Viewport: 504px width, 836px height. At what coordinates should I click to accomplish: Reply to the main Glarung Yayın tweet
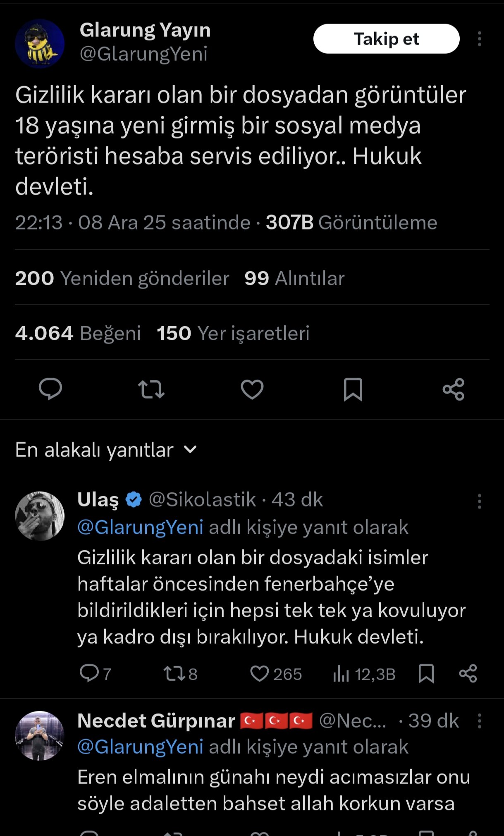[x=50, y=389]
